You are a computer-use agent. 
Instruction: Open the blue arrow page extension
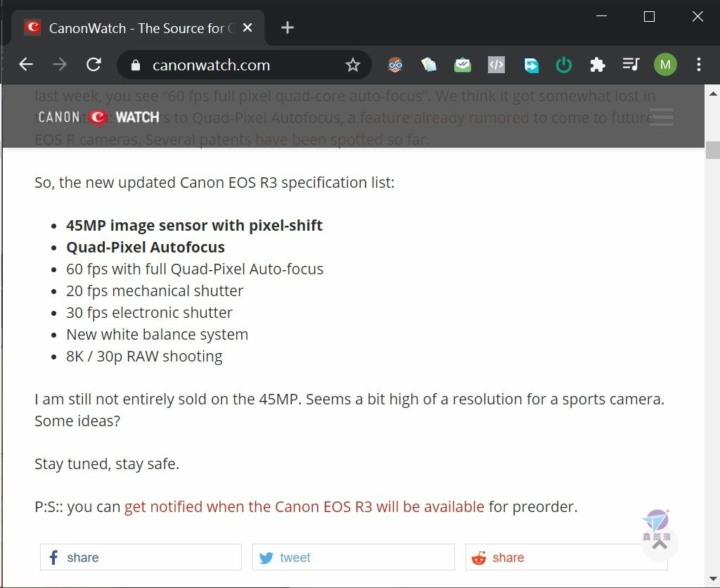[531, 65]
